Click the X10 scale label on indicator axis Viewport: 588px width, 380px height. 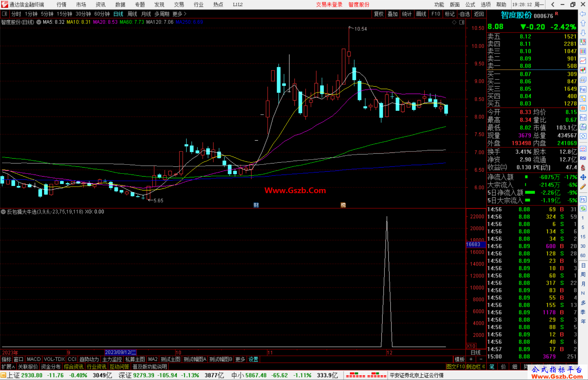point(471,346)
